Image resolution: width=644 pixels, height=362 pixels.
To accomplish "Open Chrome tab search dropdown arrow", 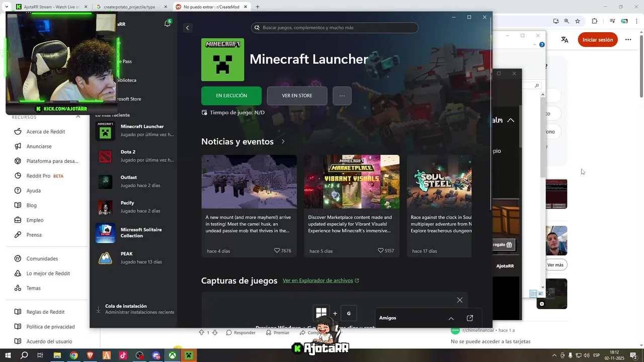I will click(7, 7).
